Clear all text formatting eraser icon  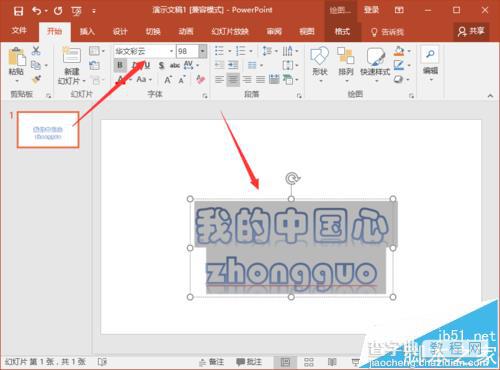201,79
